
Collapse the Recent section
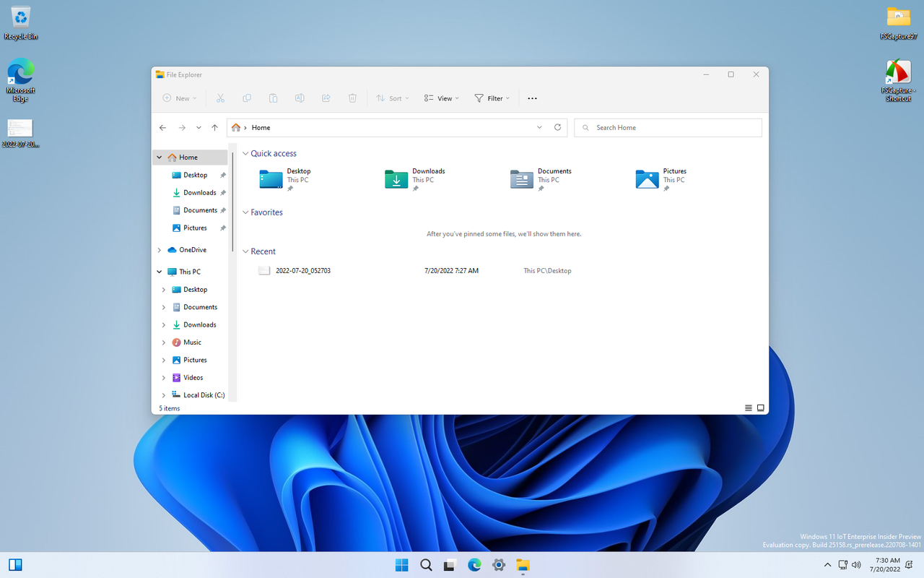[x=245, y=251]
